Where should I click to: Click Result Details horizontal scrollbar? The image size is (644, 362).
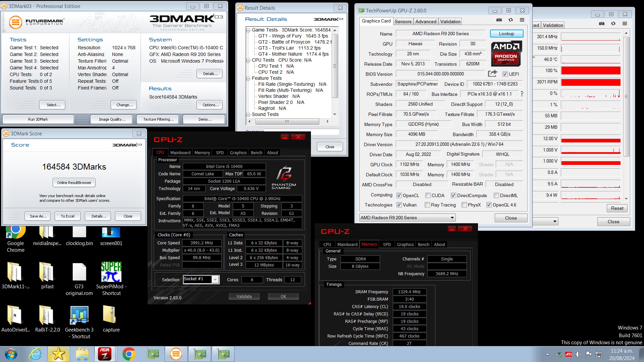(x=288, y=121)
